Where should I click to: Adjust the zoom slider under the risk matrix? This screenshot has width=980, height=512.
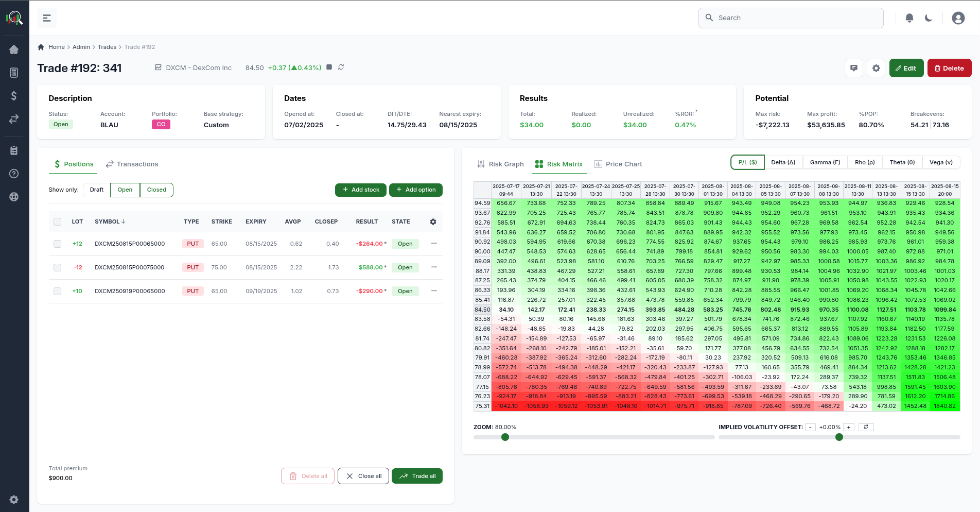[x=505, y=437]
